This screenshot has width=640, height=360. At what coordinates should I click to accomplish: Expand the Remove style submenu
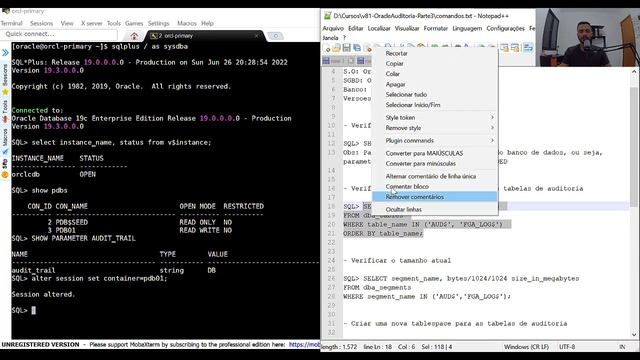(x=435, y=128)
